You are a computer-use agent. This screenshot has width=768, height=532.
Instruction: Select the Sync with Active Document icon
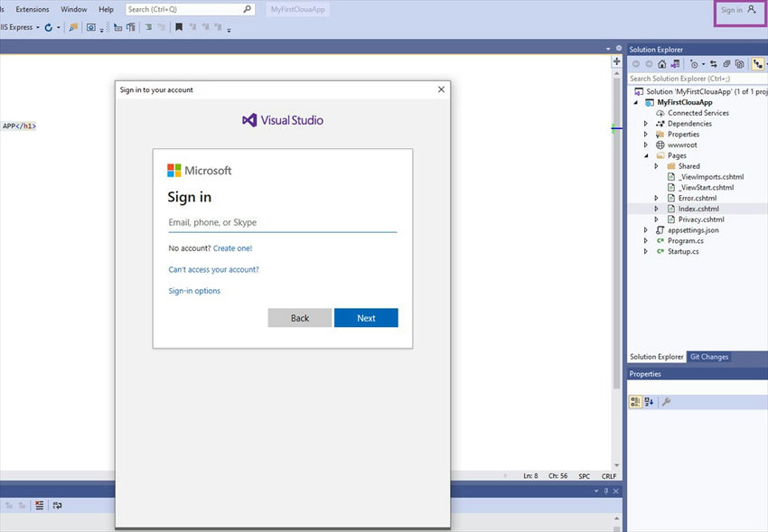[714, 63]
